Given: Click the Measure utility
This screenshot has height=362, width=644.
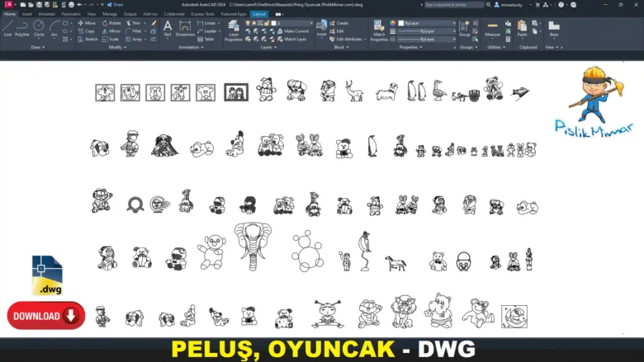Looking at the screenshot, I should click(492, 29).
